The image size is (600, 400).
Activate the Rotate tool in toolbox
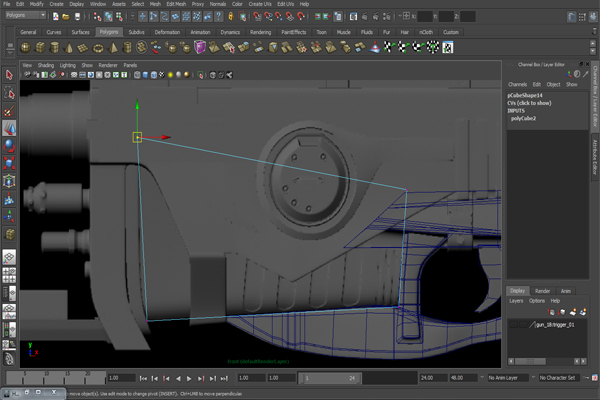tap(9, 146)
